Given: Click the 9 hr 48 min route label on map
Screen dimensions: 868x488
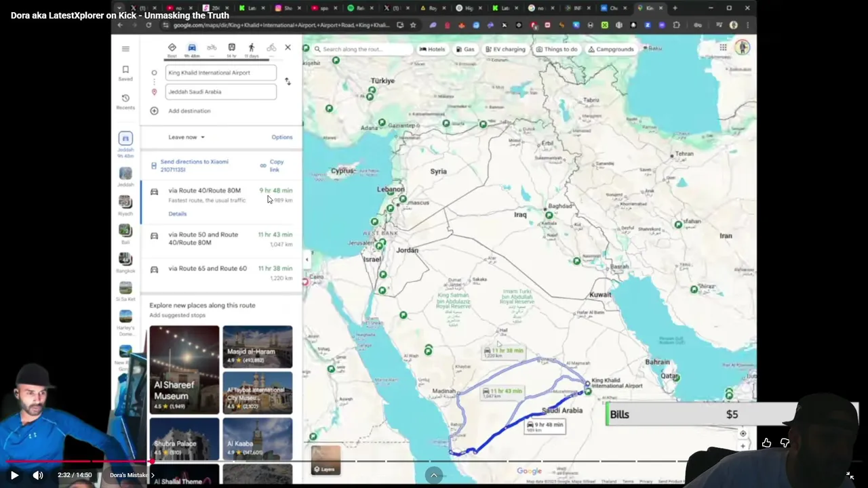Looking at the screenshot, I should coord(545,427).
